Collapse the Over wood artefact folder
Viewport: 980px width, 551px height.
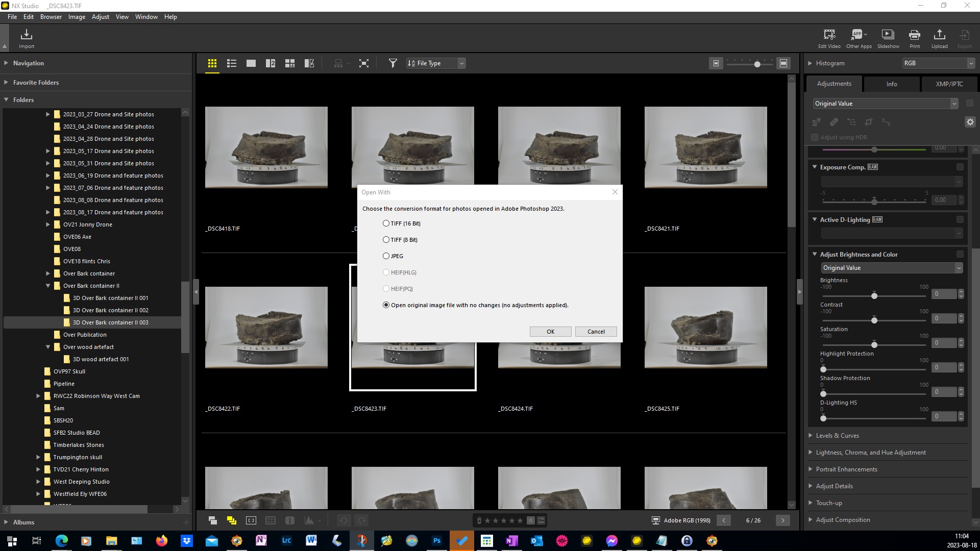pos(48,347)
